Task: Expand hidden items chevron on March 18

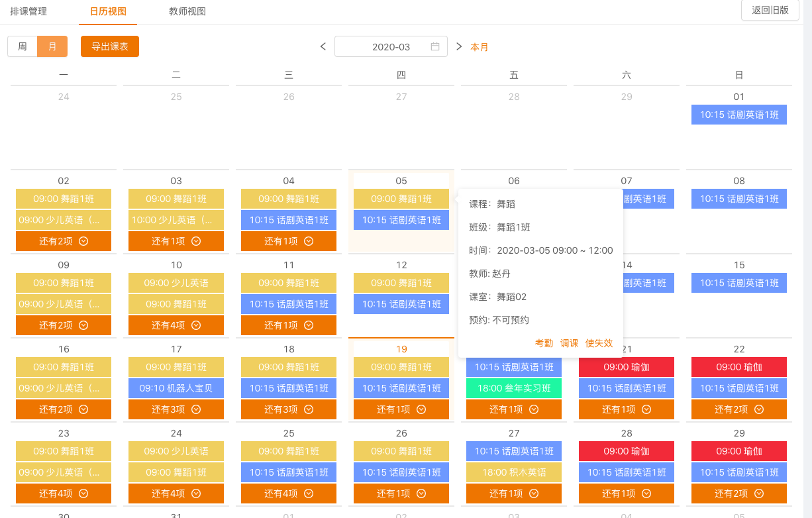Action: click(309, 409)
